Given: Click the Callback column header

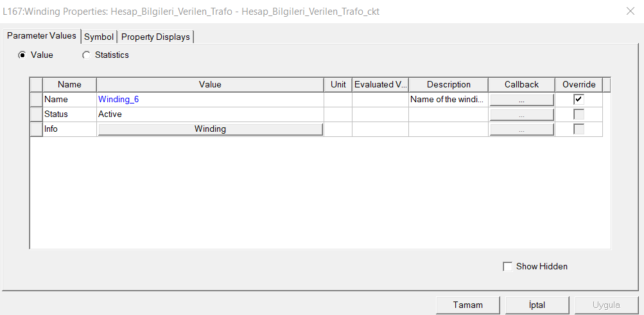Looking at the screenshot, I should click(x=521, y=85).
